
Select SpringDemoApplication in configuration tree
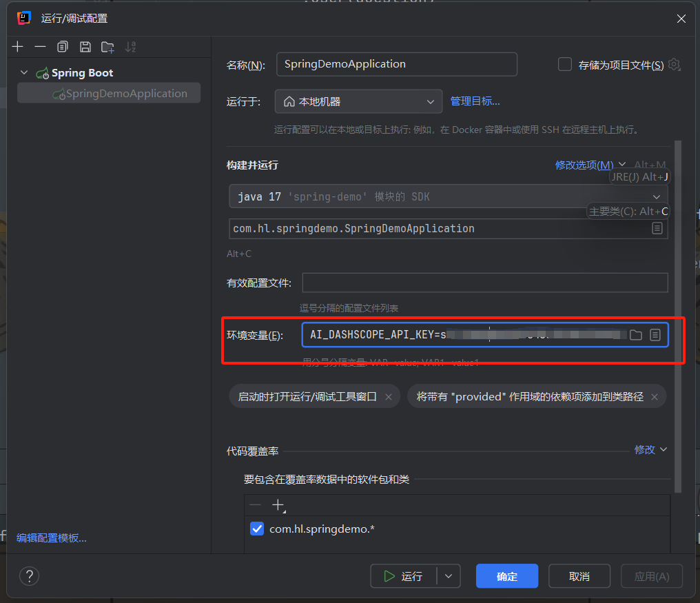pos(108,93)
